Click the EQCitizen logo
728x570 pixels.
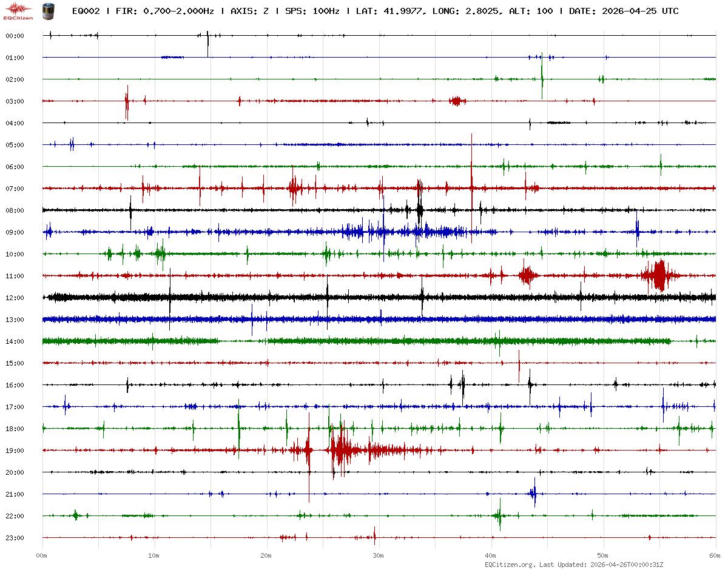coord(18,10)
